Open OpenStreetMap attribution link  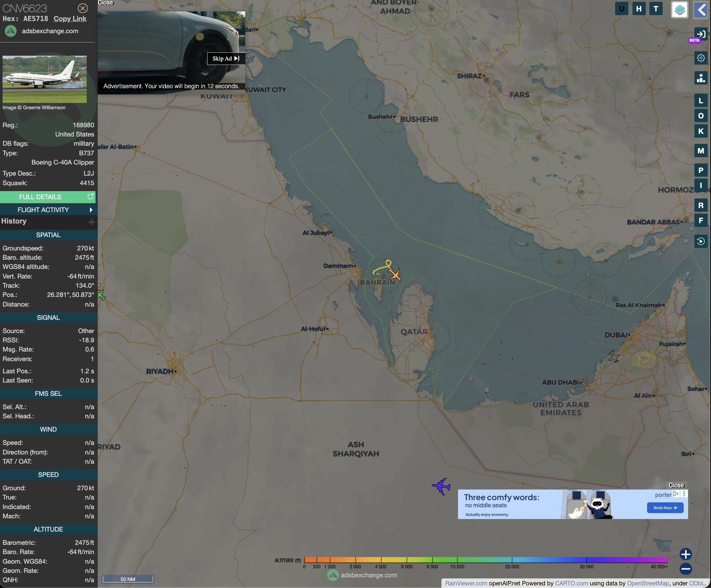(648, 583)
